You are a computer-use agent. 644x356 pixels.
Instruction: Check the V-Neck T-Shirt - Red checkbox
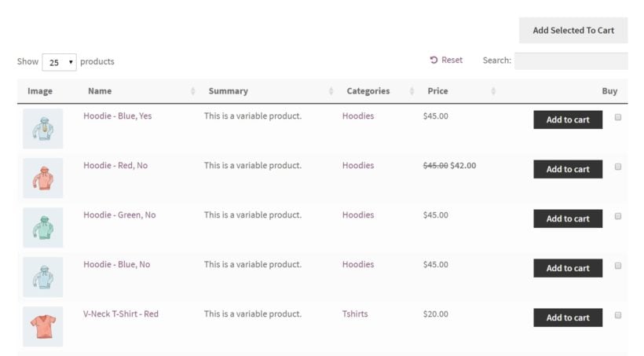[x=618, y=315]
